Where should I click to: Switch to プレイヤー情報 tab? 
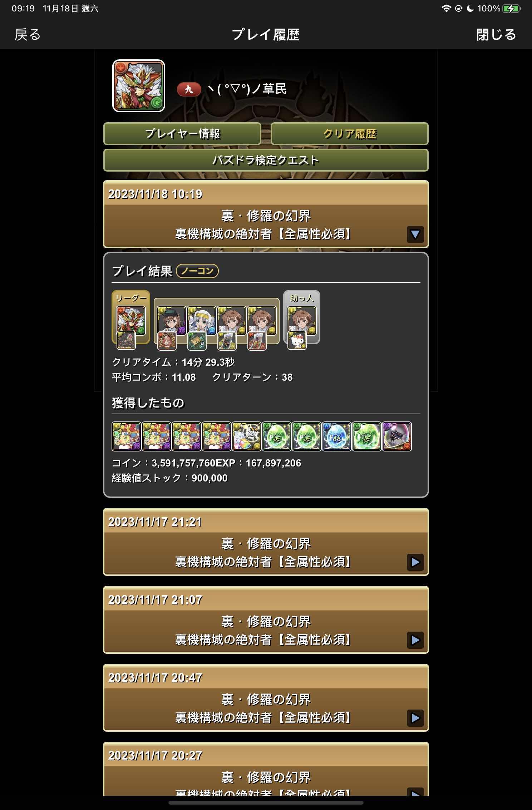182,134
